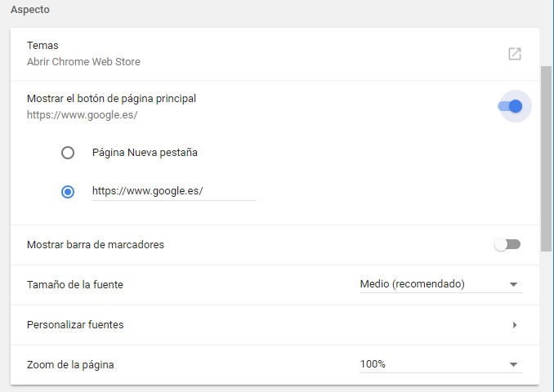Click the Zoom de la página label
This screenshot has width=554, height=392.
[x=70, y=365]
